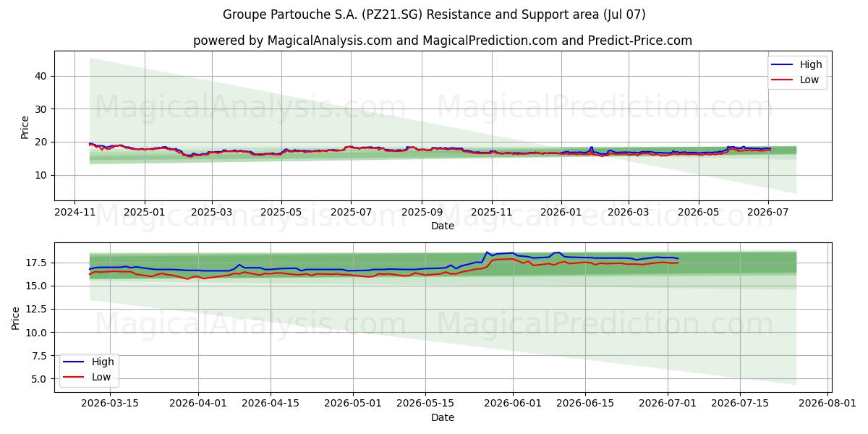Click the '2026-06-01' tick label
Screen dimensions: 868x434
click(513, 404)
